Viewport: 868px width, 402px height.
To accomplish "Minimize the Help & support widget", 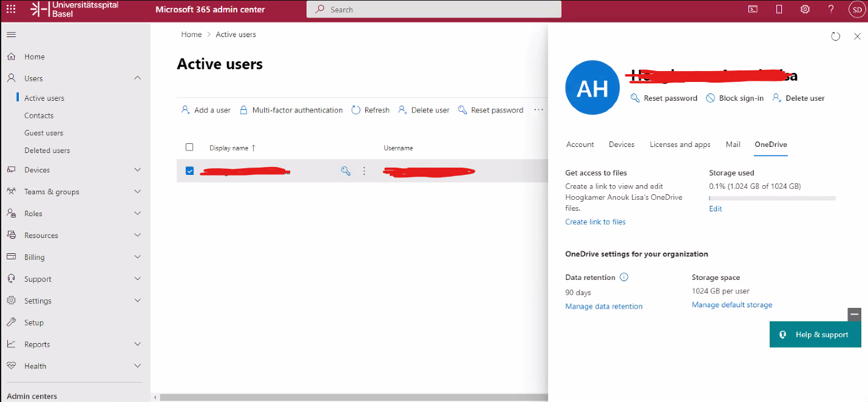I will pyautogui.click(x=855, y=315).
